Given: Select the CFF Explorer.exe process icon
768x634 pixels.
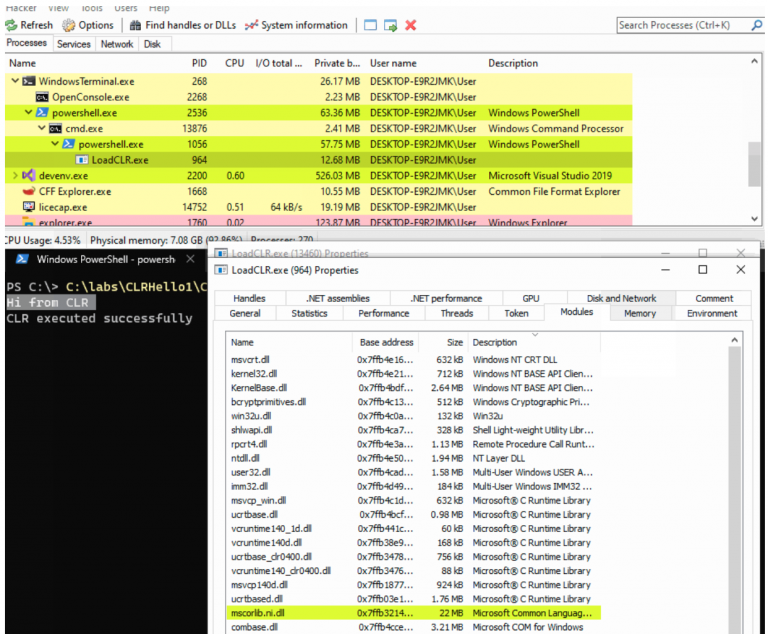Looking at the screenshot, I should [x=29, y=191].
